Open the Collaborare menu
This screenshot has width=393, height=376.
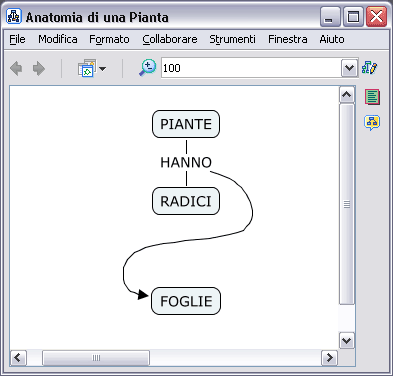(x=170, y=39)
